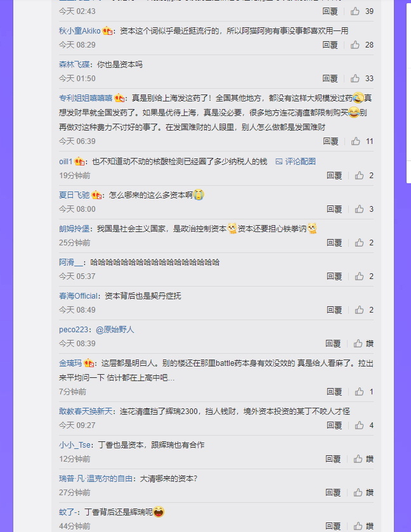The width and height of the screenshot is (411, 532).
Task: Like 朗姆拎堡's comment with thumbs-up
Action: (359, 243)
